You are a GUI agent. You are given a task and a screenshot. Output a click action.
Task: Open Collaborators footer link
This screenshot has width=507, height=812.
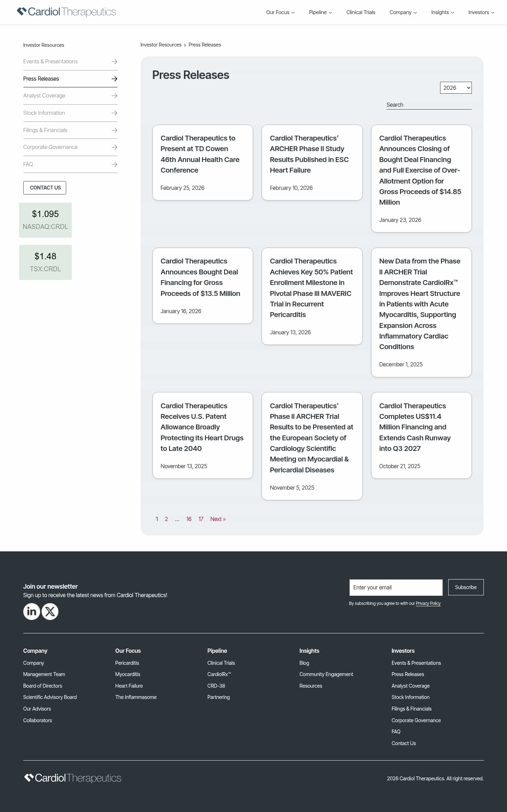point(38,720)
